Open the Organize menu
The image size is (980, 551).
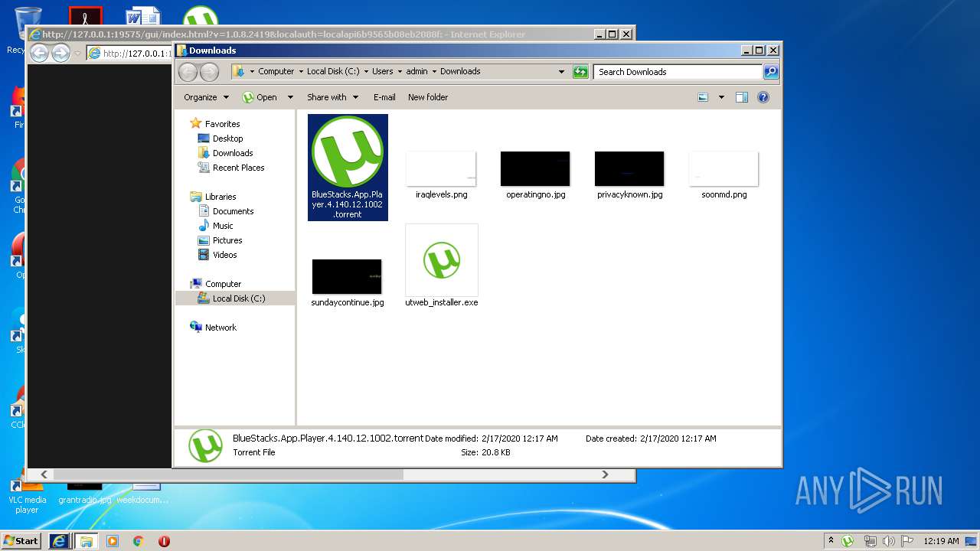point(206,97)
